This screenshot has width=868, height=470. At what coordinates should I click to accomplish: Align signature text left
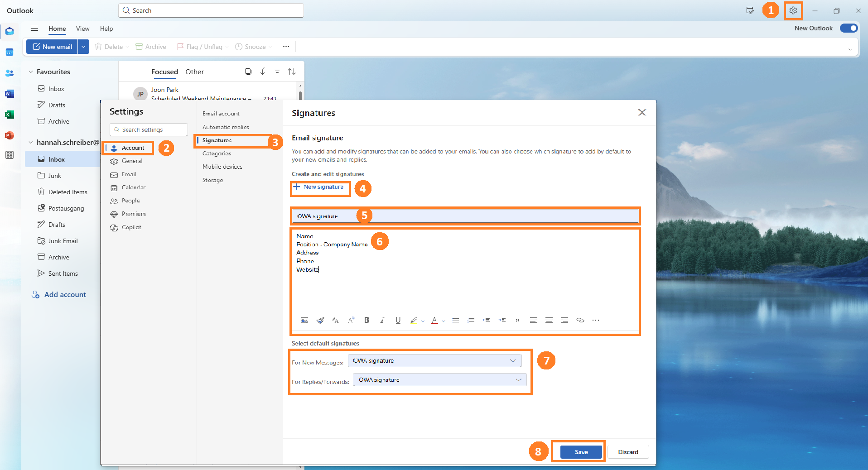pos(534,320)
